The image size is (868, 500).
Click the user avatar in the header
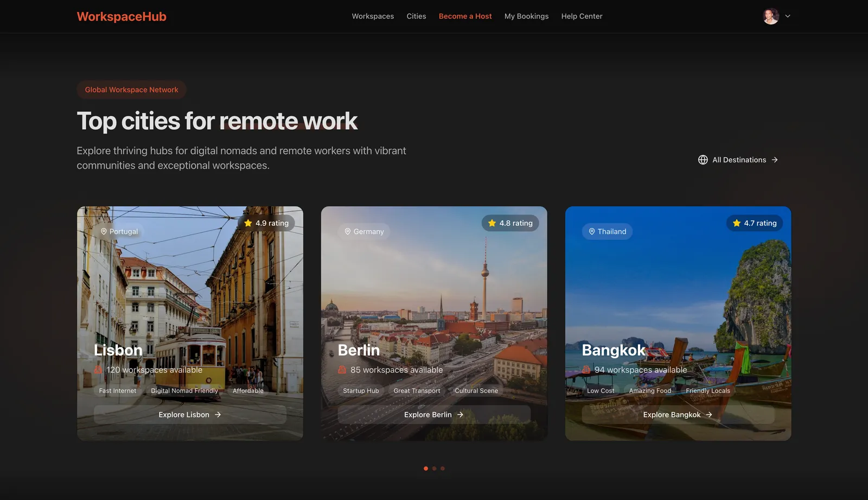771,16
